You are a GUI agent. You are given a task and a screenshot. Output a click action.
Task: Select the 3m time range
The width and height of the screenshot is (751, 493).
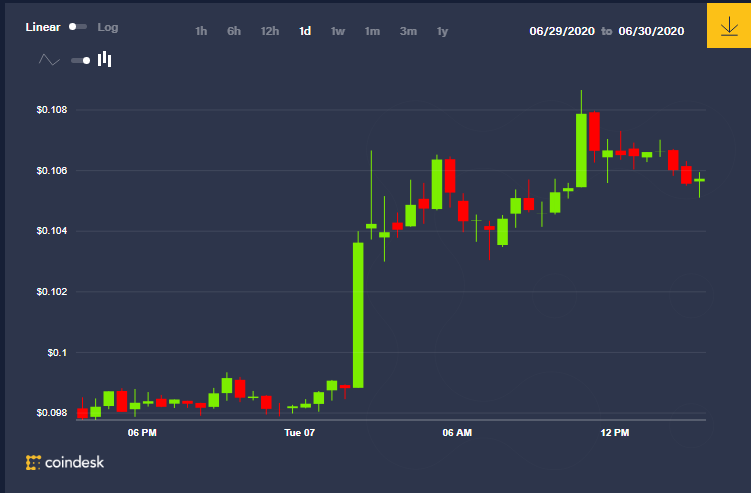click(408, 31)
